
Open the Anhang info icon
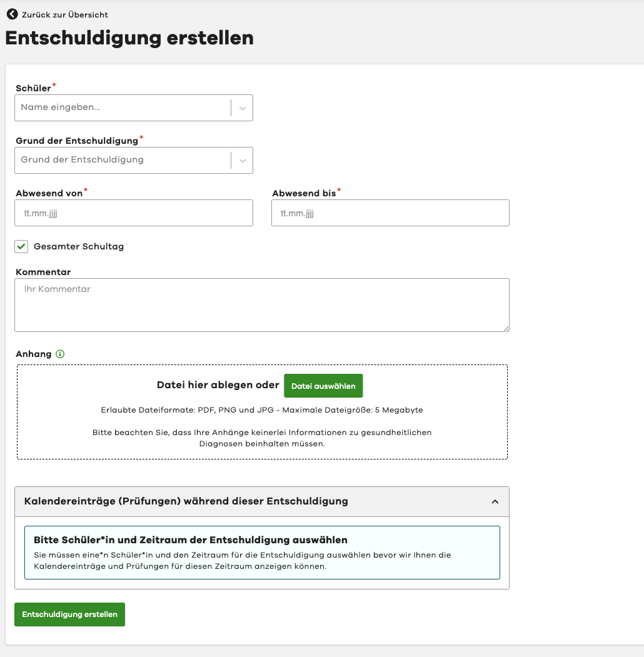pos(60,354)
